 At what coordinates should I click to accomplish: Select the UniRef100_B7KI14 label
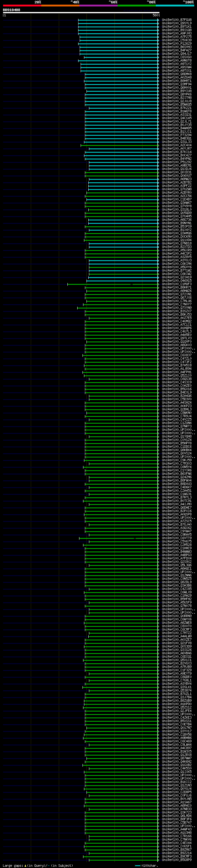coord(176,152)
